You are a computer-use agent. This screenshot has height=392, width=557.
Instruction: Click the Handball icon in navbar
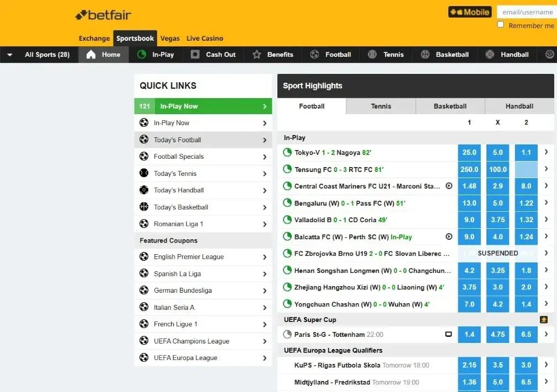click(490, 55)
